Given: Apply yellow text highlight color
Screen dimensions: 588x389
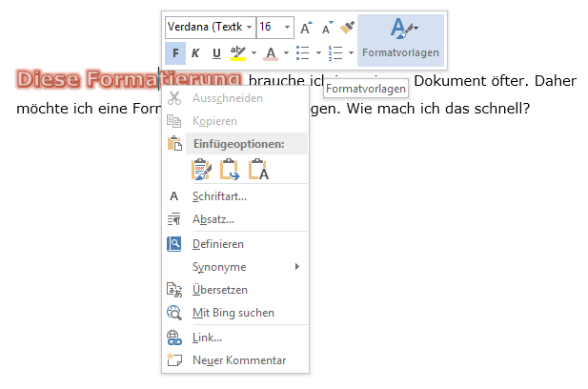Looking at the screenshot, I should click(x=237, y=53).
